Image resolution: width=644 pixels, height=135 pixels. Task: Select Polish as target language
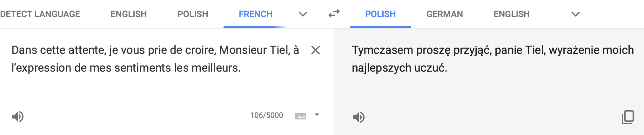tap(380, 14)
